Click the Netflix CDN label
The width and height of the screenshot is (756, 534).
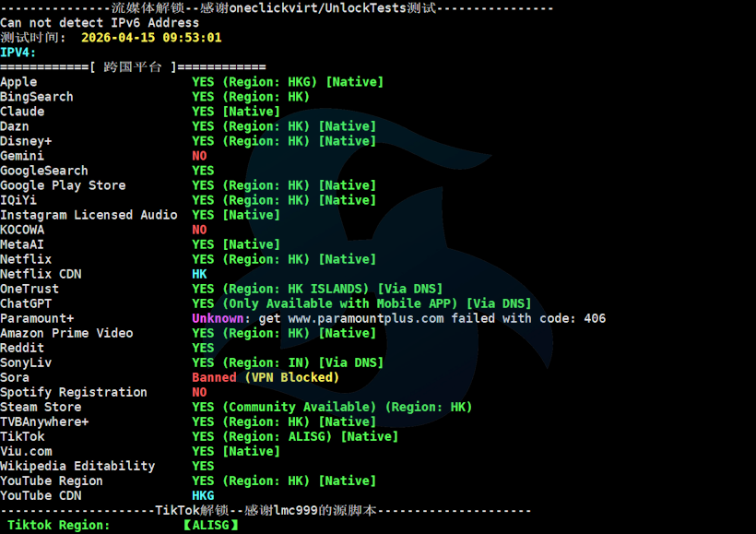click(x=41, y=274)
